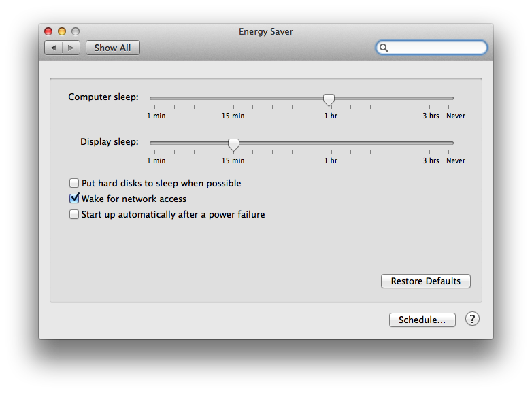This screenshot has height=393, width=532.
Task: Click Restore Defaults
Action: tap(425, 281)
